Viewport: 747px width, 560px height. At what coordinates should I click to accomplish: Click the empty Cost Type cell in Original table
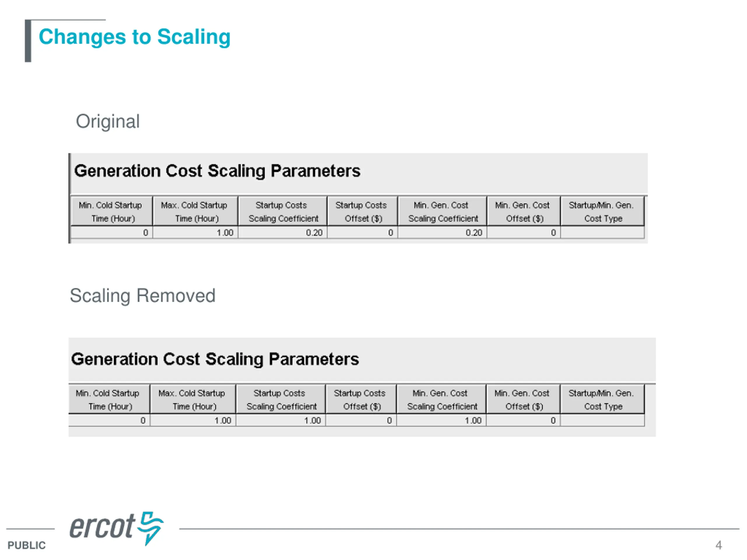pyautogui.click(x=603, y=232)
